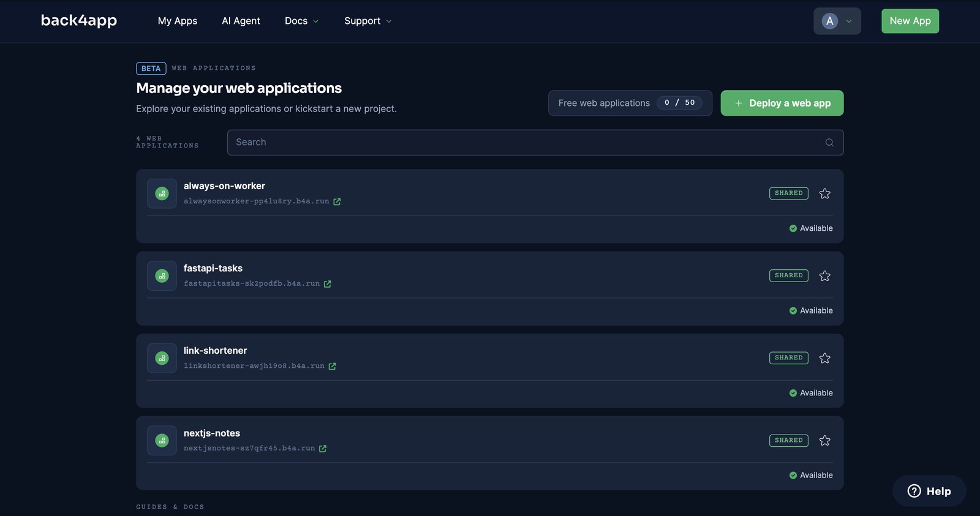
Task: Open the fastapi-tasks application
Action: pos(213,268)
